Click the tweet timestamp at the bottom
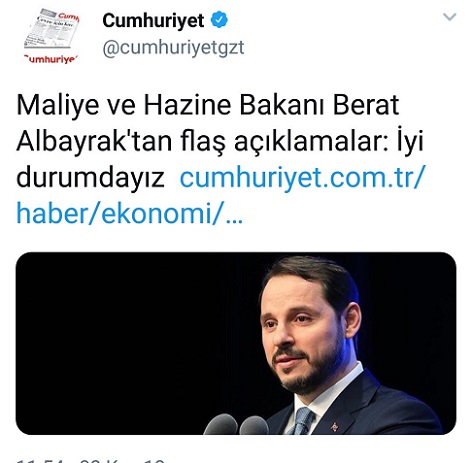The width and height of the screenshot is (472, 463). click(90, 461)
